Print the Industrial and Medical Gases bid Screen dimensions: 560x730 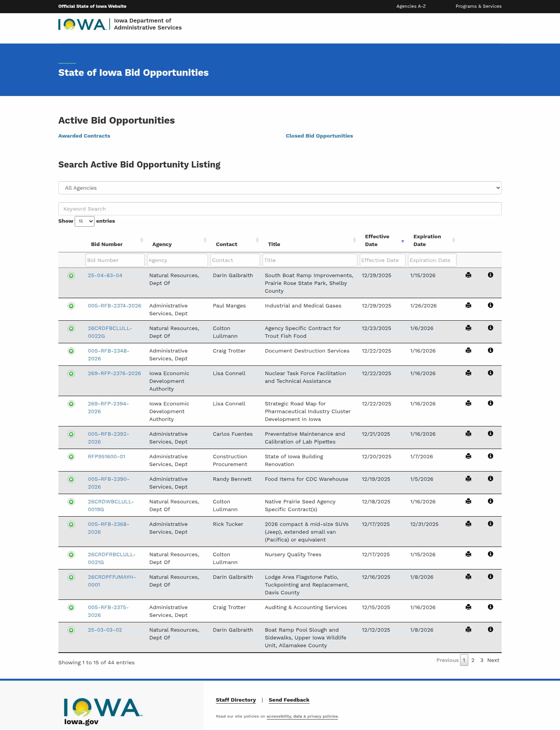coord(468,305)
